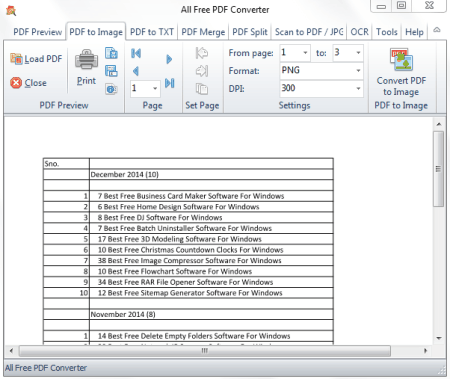Image resolution: width=450 pixels, height=379 pixels.
Task: Click the Close PDF button
Action: click(28, 83)
